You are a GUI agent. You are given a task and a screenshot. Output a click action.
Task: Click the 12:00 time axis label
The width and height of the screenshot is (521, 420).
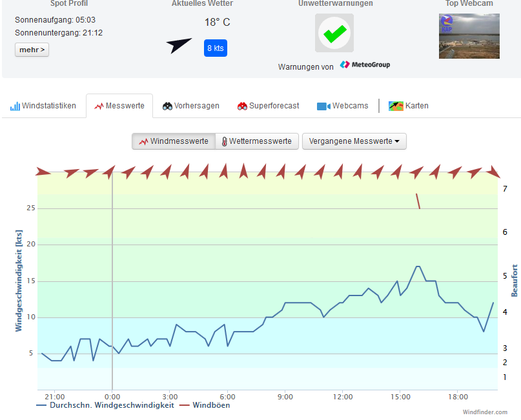tap(343, 397)
